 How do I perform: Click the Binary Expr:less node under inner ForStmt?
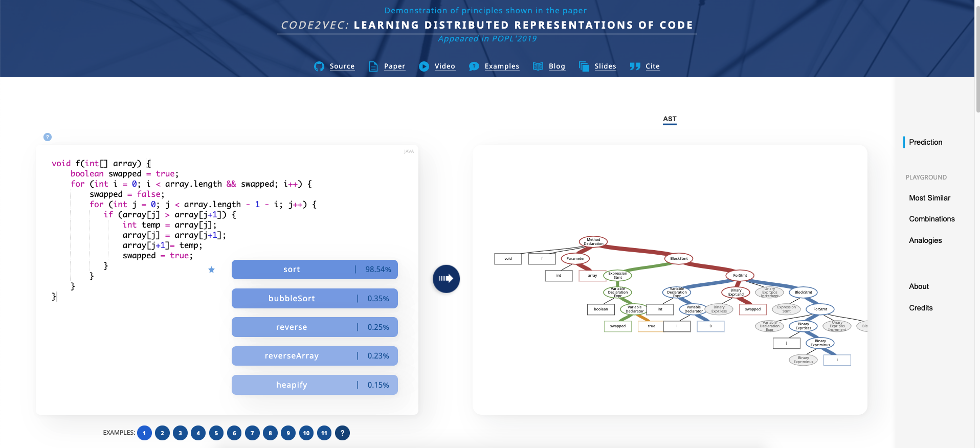click(804, 326)
